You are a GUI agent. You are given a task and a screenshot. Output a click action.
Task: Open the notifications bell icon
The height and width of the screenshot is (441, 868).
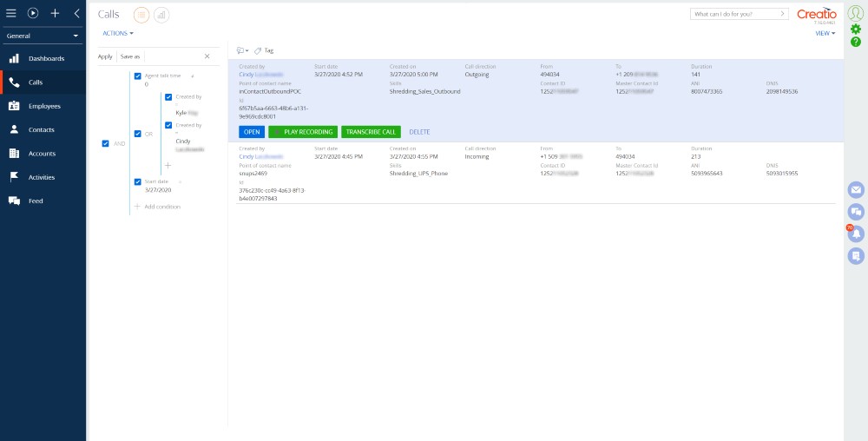pos(856,234)
